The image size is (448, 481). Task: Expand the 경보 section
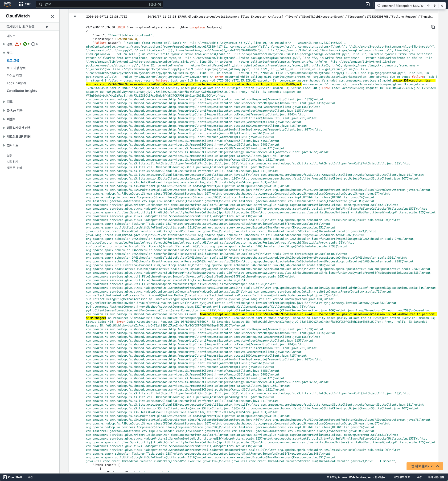click(x=4, y=44)
